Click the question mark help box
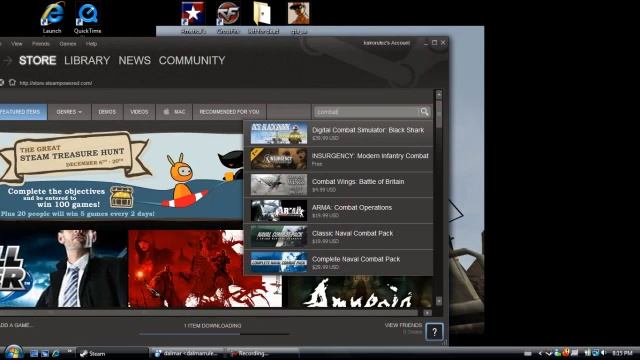The height and width of the screenshot is (360, 640). [x=434, y=332]
